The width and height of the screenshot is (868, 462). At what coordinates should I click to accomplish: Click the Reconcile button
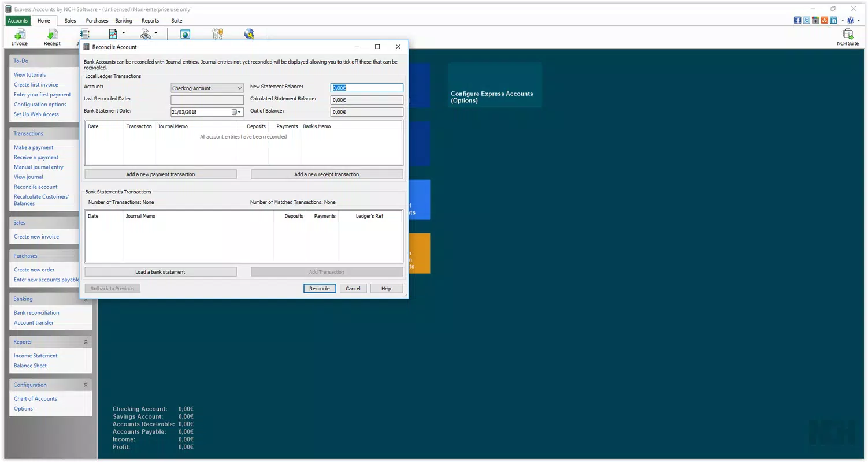pos(320,288)
